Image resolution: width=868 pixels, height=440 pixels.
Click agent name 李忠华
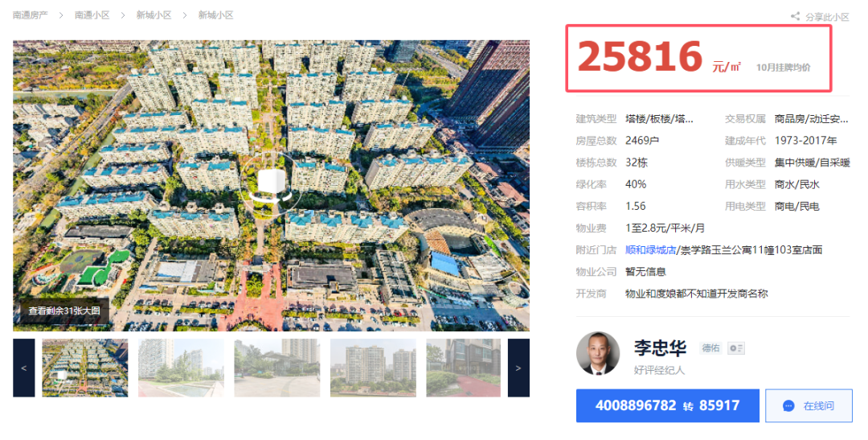[x=660, y=348]
